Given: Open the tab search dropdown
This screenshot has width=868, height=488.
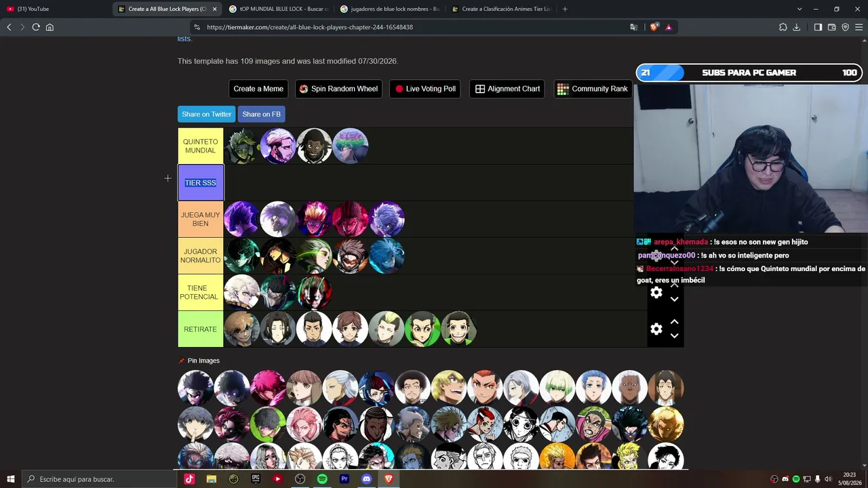Looking at the screenshot, I should coord(800,9).
